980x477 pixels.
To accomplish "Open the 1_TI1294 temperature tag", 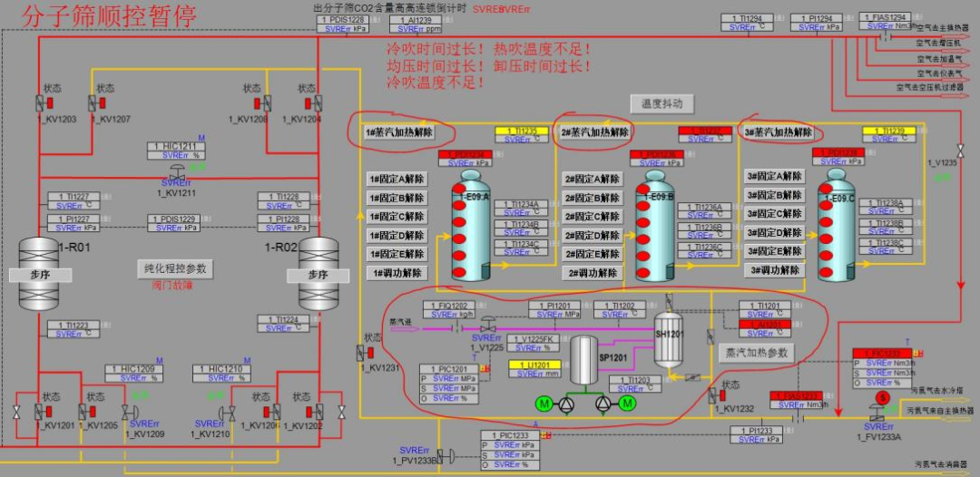I will point(748,23).
